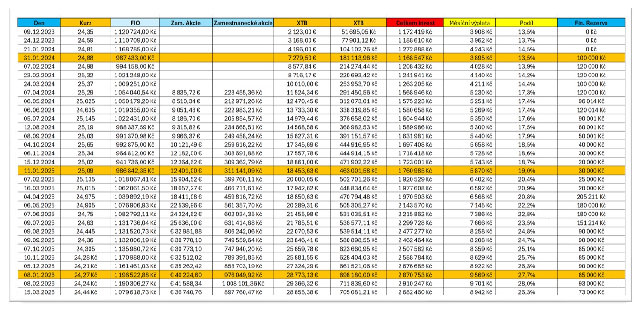Click the "Fin. Rezerva" column header

point(591,23)
